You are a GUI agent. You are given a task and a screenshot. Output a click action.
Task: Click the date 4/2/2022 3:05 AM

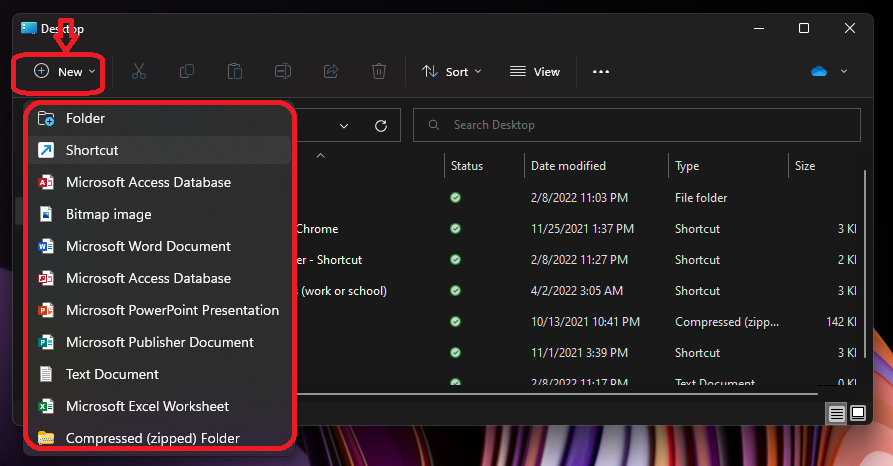point(577,291)
